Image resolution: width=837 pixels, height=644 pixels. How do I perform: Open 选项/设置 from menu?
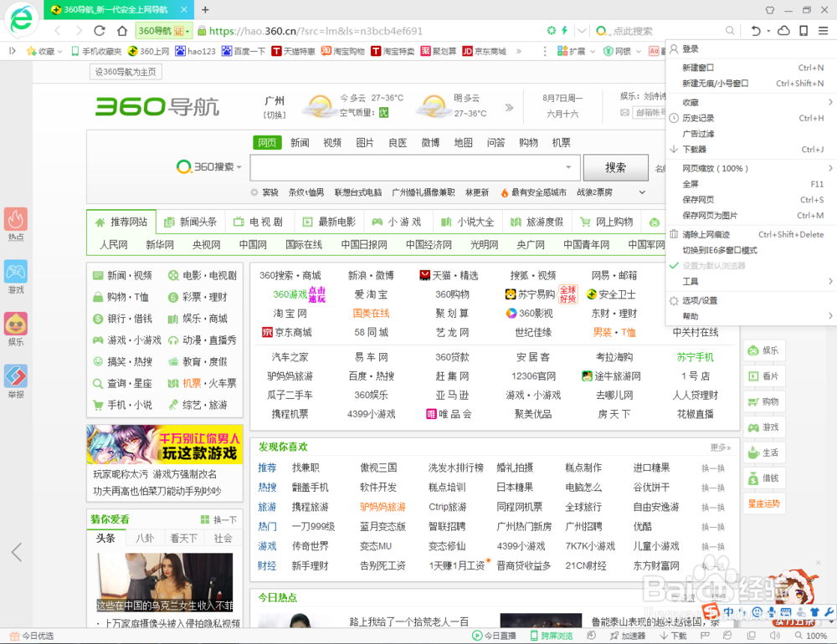(751, 300)
